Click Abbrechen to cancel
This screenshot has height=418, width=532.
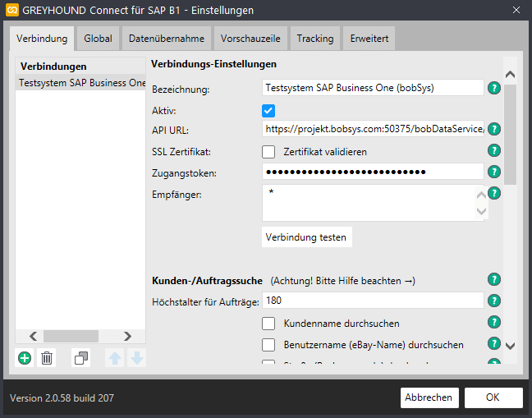[429, 397]
